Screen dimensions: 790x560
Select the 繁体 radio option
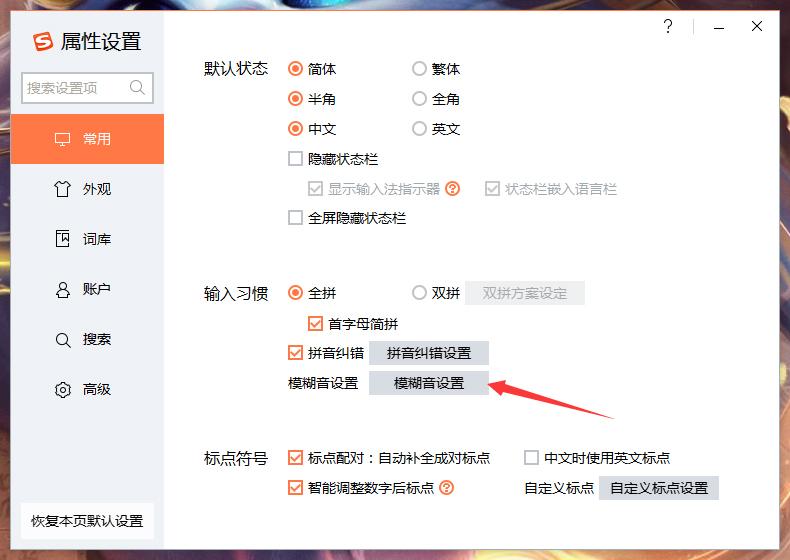tap(419, 69)
